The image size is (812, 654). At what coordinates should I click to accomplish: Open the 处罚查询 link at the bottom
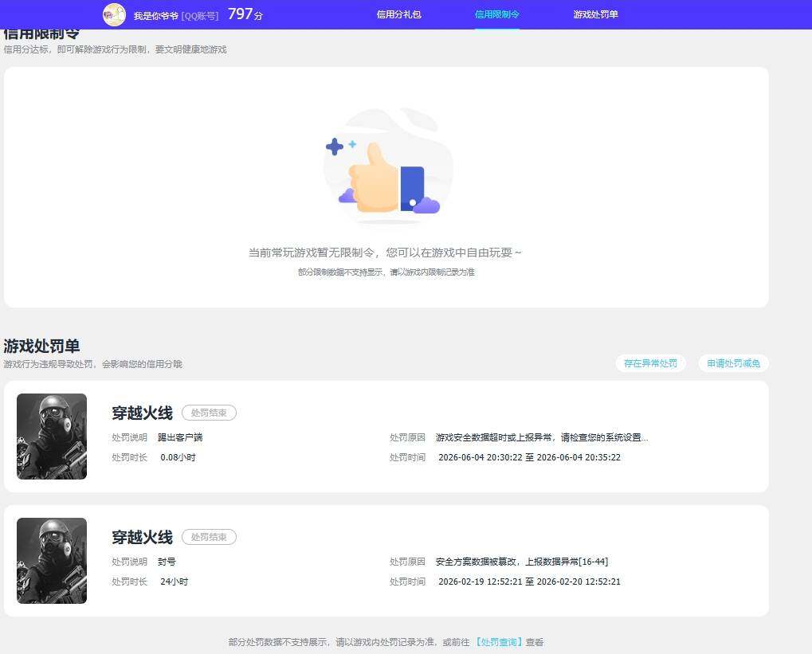pos(499,642)
